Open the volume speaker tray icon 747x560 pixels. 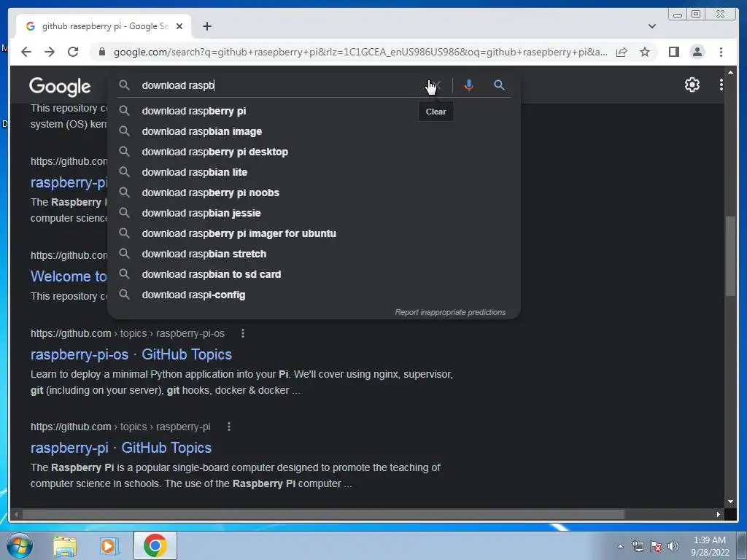pos(673,546)
